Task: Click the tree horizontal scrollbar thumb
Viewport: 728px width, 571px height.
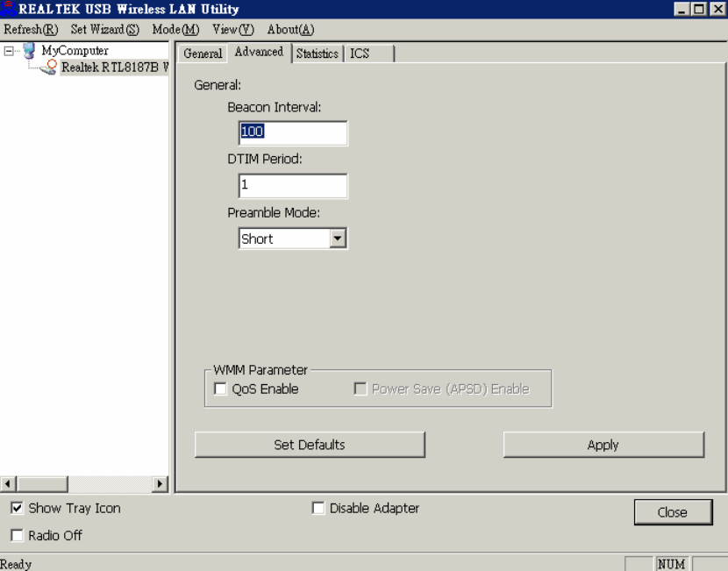Action: [x=42, y=483]
